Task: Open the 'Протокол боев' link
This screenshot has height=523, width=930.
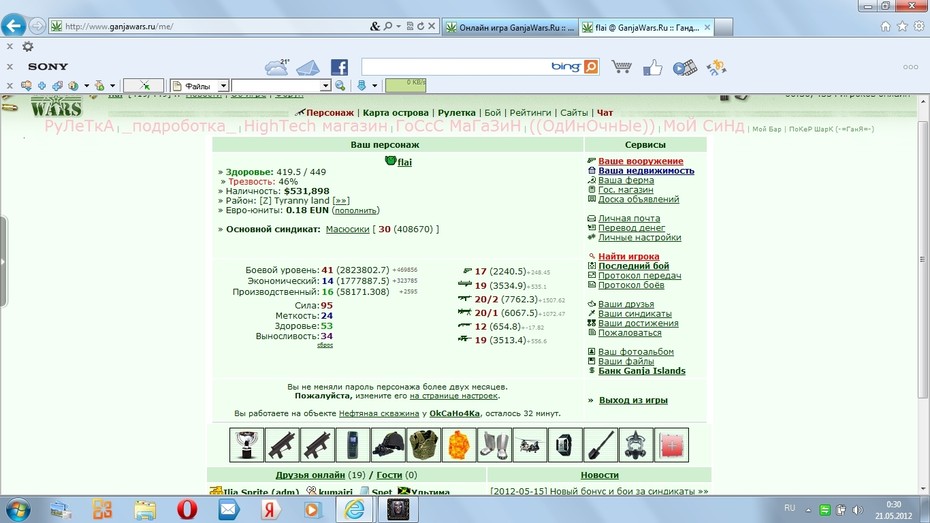Action: 631,285
